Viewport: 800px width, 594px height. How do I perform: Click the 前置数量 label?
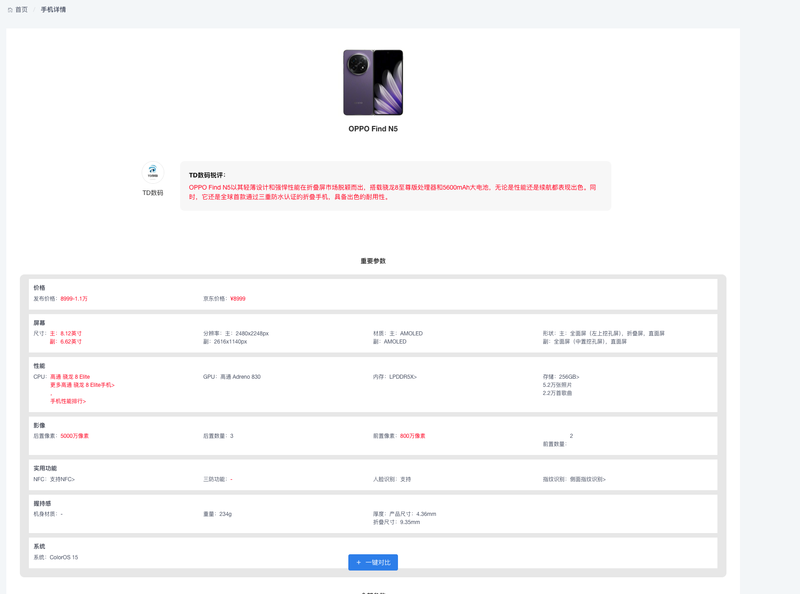pyautogui.click(x=555, y=444)
